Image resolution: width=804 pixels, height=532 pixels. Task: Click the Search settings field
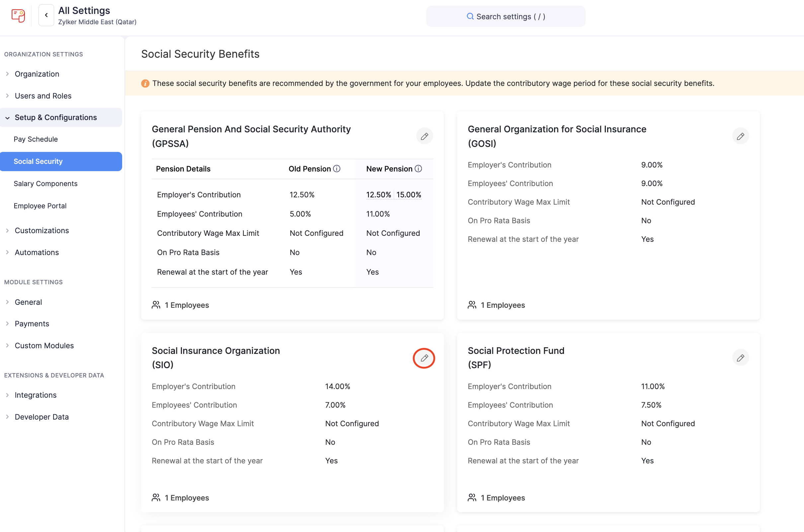pyautogui.click(x=506, y=16)
